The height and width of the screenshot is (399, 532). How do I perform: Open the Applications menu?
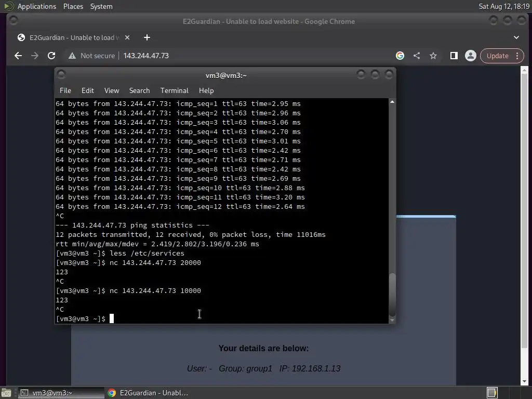37,6
